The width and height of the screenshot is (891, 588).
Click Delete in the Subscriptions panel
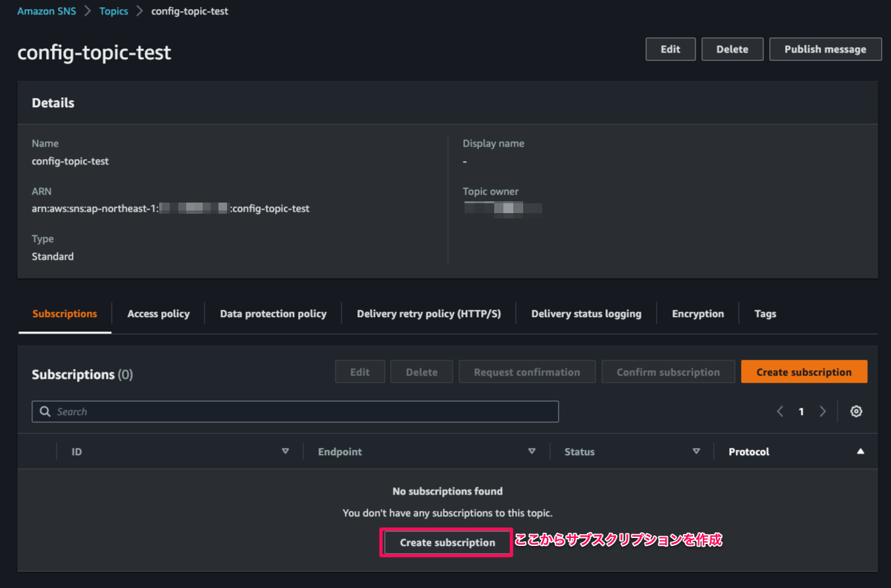click(x=422, y=372)
